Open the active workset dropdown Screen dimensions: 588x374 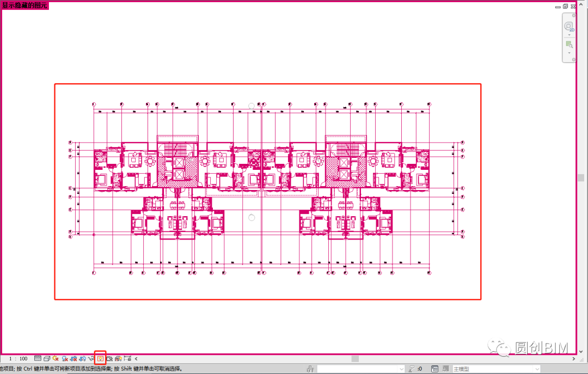(x=402, y=369)
